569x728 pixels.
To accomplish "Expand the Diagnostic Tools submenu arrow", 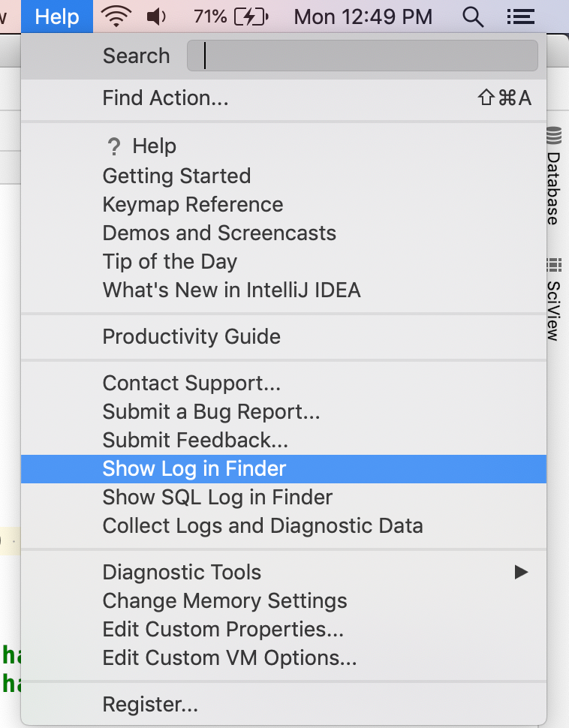I will coord(521,572).
